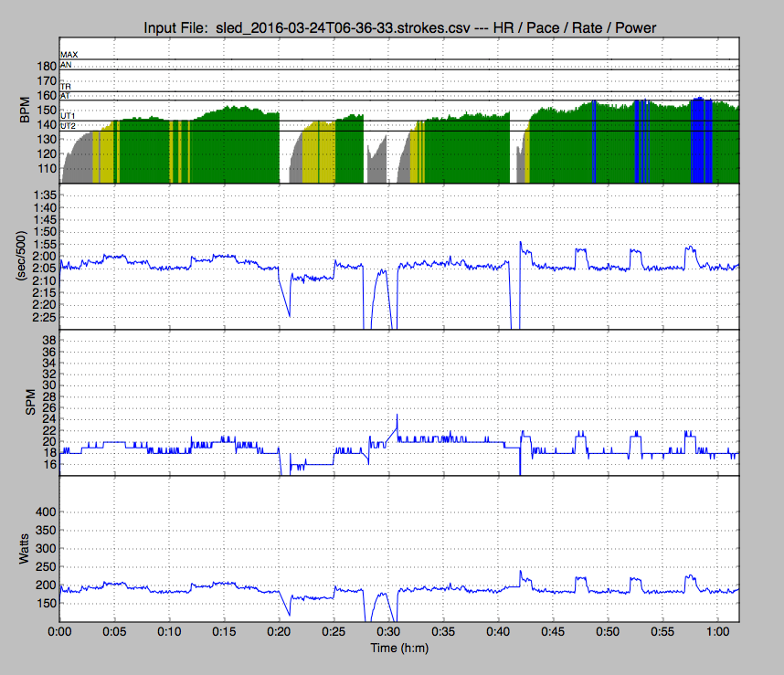Click the 2:00 tick on pace axis

point(41,257)
